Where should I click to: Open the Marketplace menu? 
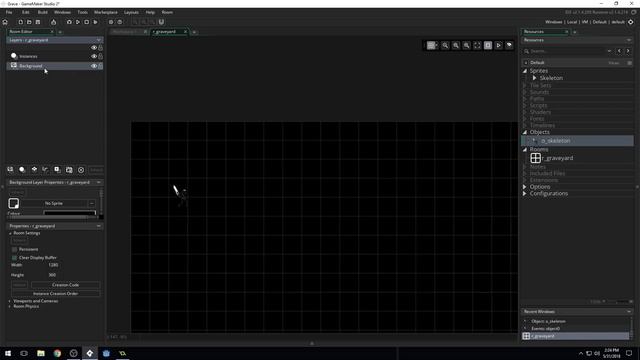106,12
